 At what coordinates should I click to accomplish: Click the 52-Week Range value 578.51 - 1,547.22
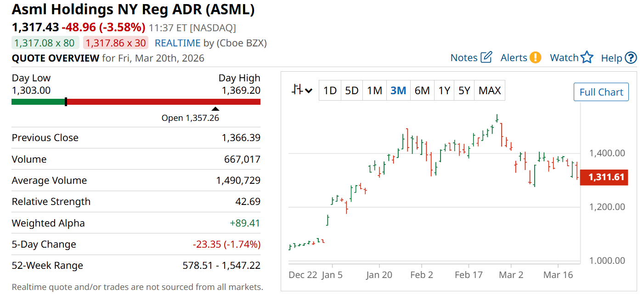tap(221, 266)
